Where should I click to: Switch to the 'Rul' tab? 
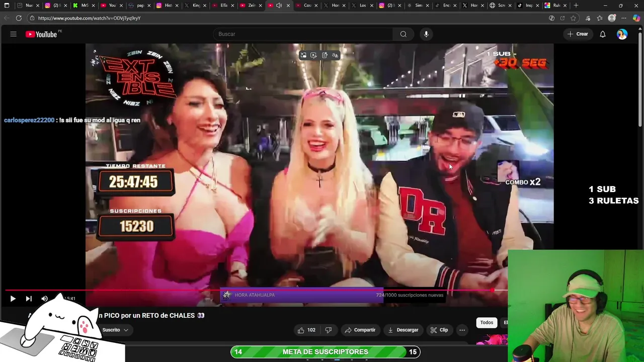556,6
